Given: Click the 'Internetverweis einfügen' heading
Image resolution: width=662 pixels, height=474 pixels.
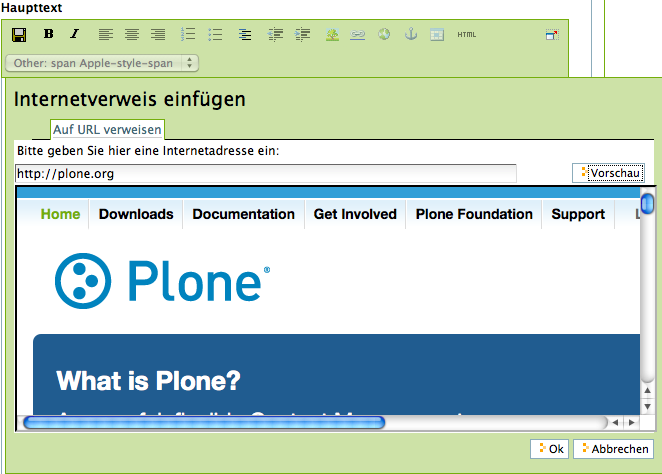Looking at the screenshot, I should point(130,100).
